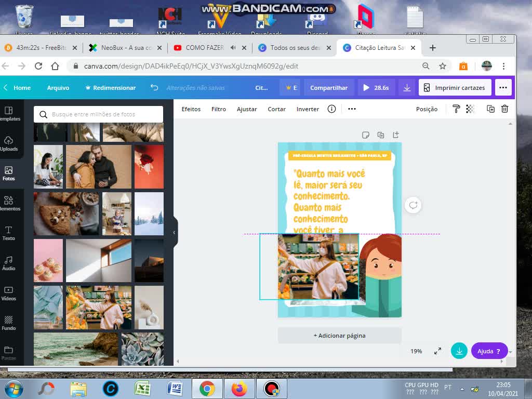This screenshot has height=399, width=532.
Task: Click the undo arrow icon
Action: click(154, 87)
